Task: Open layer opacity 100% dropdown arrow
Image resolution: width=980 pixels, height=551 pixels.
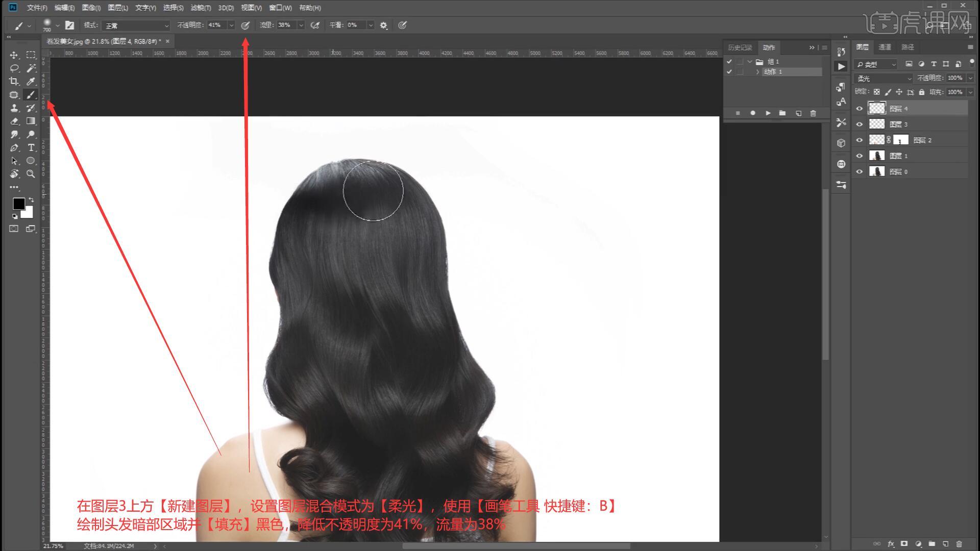Action: tap(970, 78)
